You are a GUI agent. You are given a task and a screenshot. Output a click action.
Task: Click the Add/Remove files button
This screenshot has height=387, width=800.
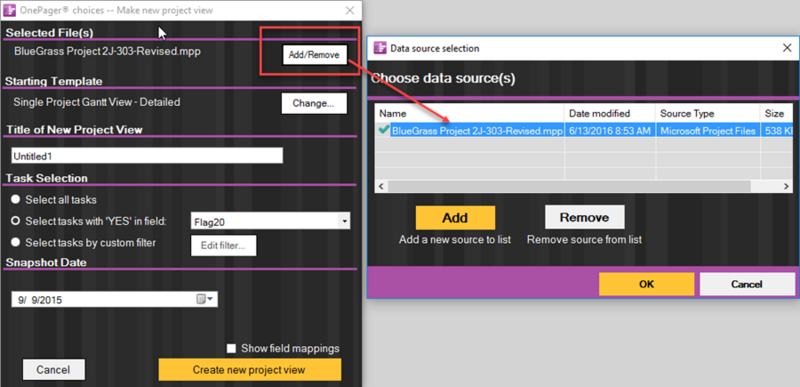(x=314, y=55)
